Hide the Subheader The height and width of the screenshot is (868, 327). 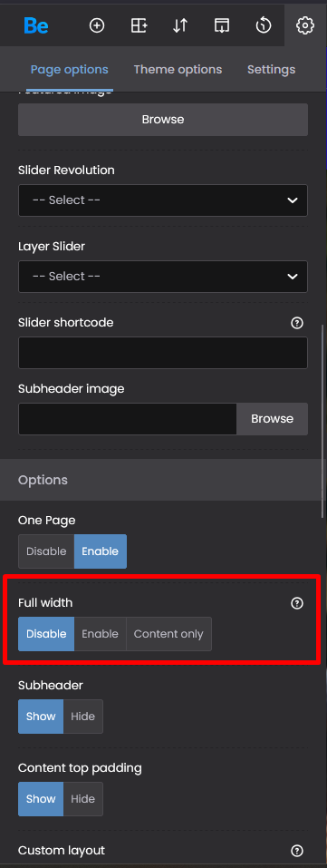click(x=83, y=717)
